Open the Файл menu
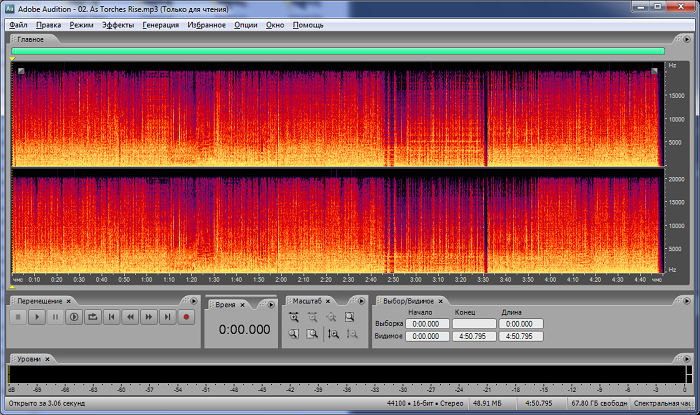700x415 pixels. pyautogui.click(x=17, y=24)
